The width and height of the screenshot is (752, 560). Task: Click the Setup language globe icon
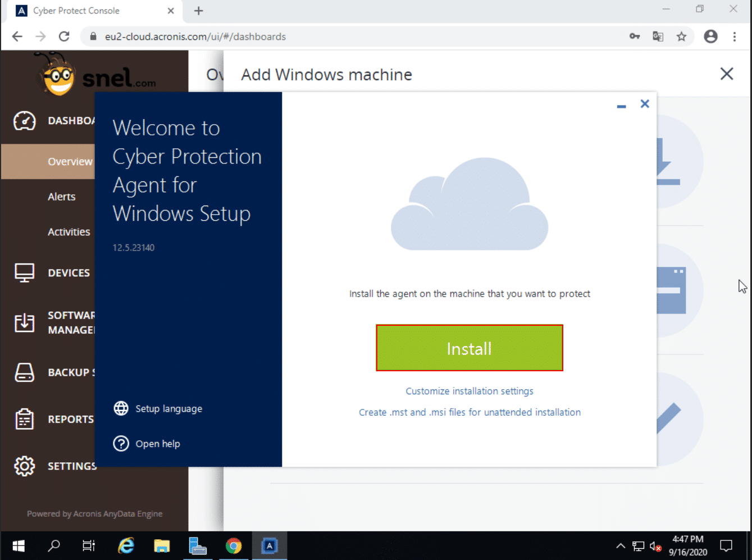(121, 408)
